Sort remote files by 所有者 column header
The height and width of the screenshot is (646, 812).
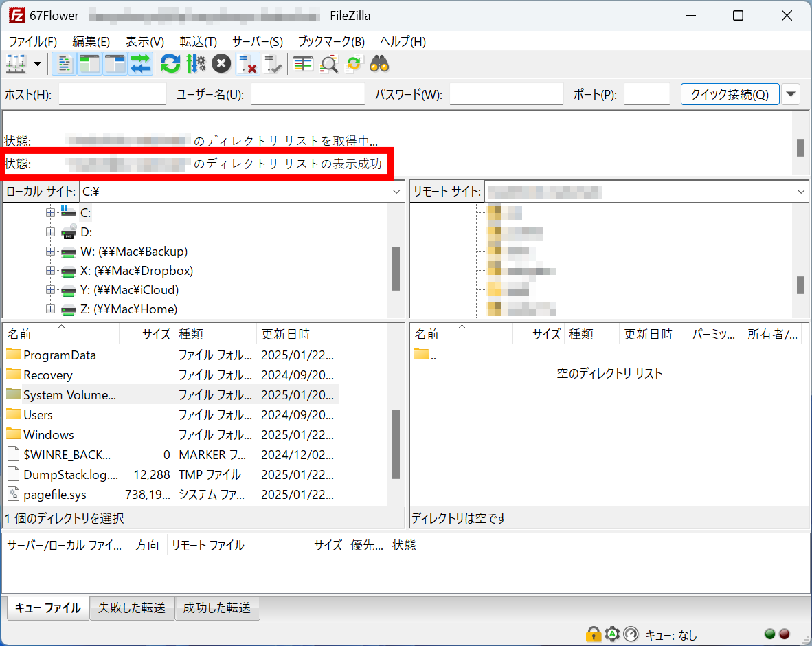coord(772,334)
